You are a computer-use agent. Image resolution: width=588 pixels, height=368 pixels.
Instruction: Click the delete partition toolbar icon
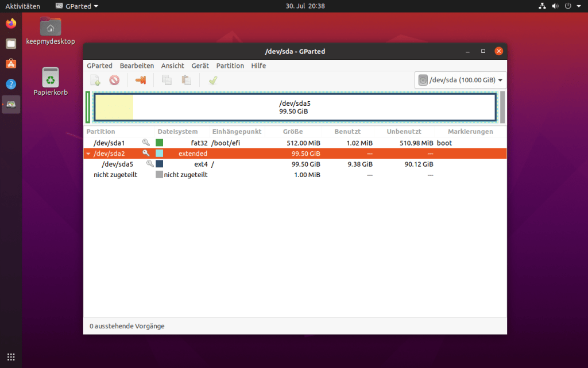[x=114, y=80]
